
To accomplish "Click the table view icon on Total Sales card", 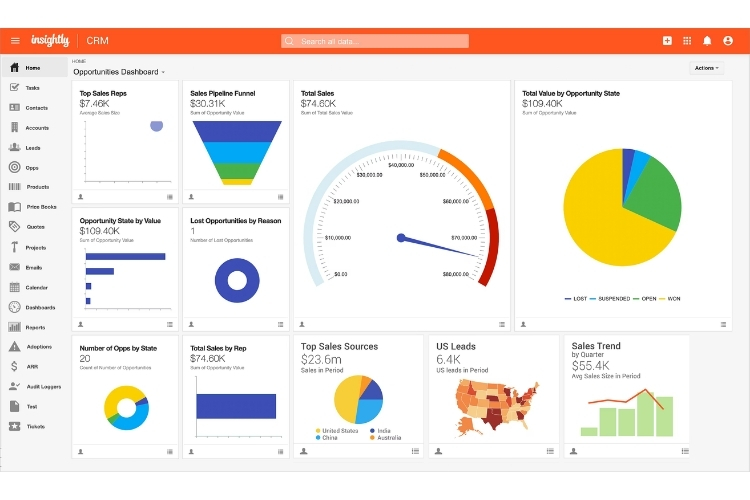I will 502,324.
